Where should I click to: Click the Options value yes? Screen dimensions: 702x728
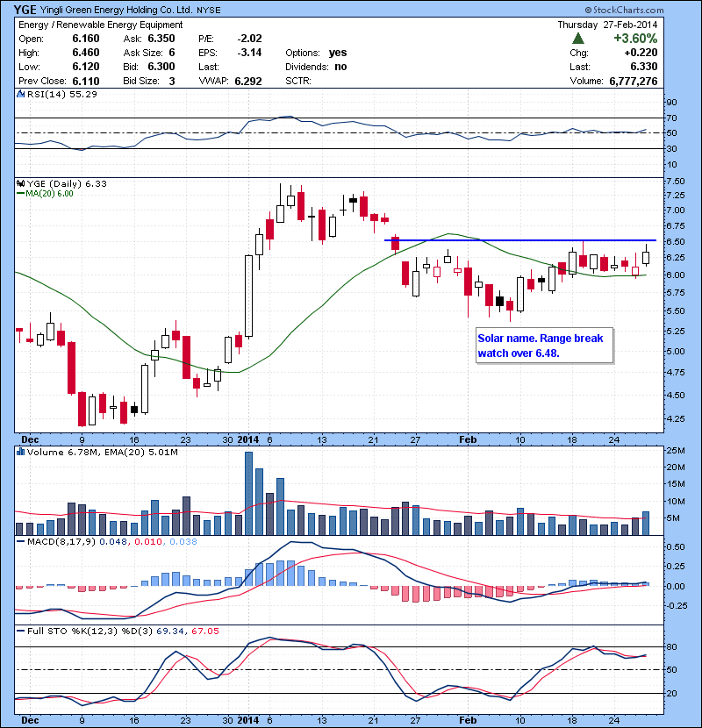pos(338,53)
